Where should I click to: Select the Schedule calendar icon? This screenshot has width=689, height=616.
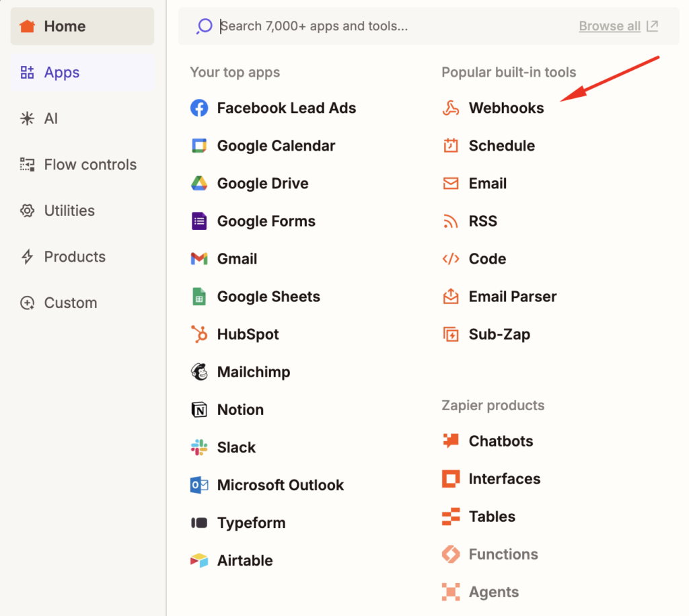(x=450, y=146)
